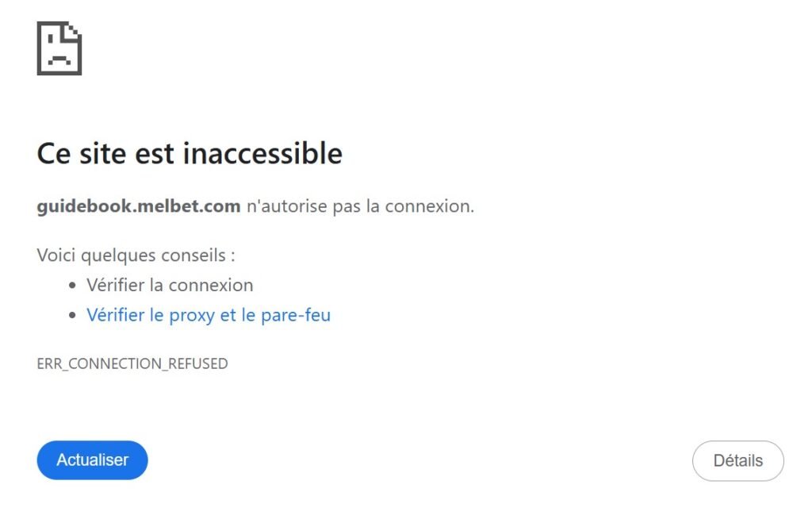The height and width of the screenshot is (519, 812).
Task: Click the "Voici quelques conseils" line
Action: [x=136, y=256]
